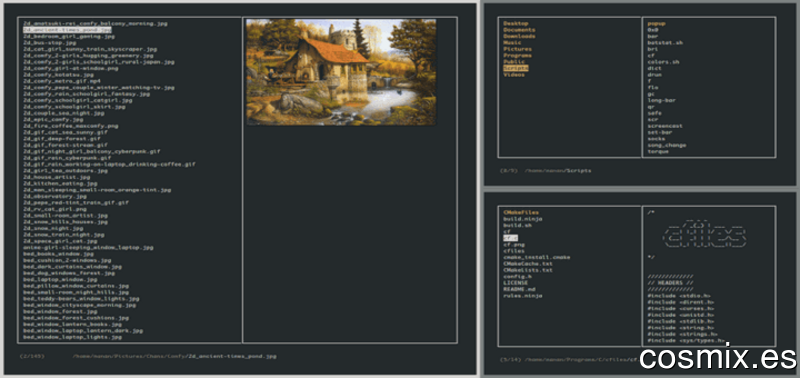Select the song_change script entry
The image size is (800, 378).
[667, 145]
